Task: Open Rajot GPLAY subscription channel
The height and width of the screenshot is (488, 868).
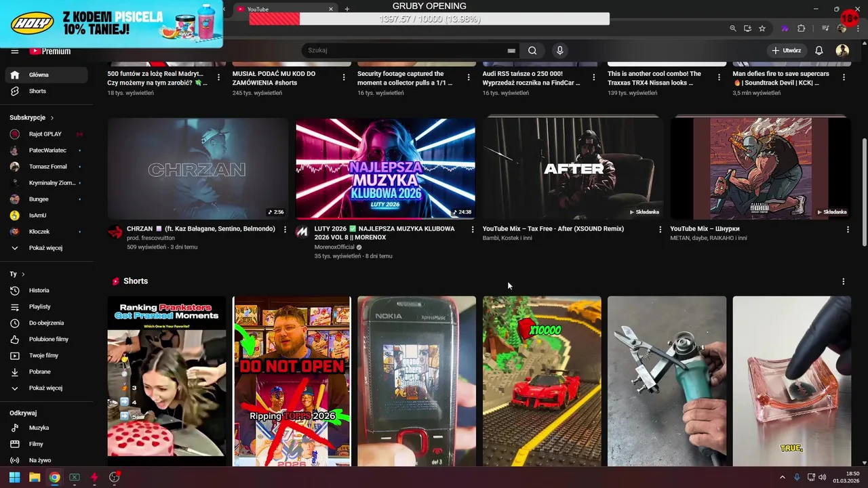Action: (x=46, y=134)
